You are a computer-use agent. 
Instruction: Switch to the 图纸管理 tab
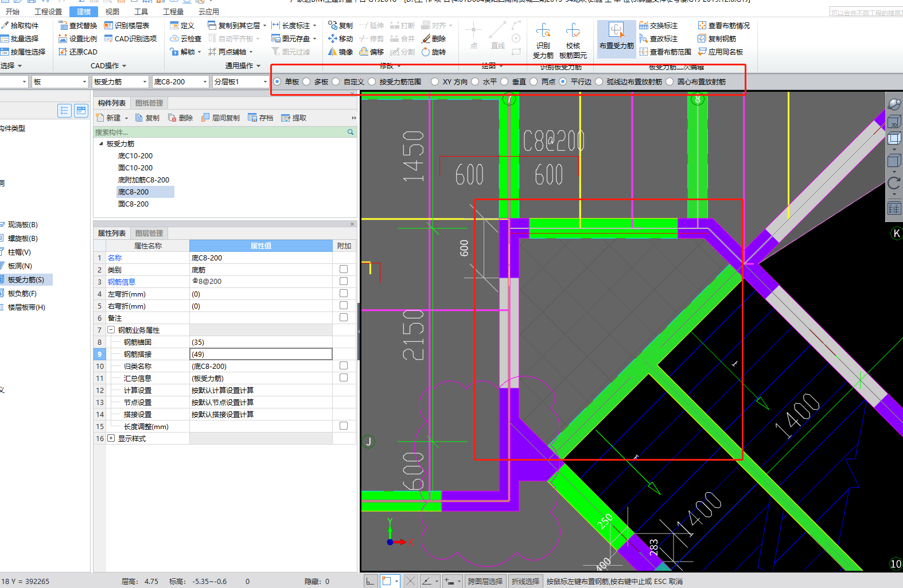149,103
